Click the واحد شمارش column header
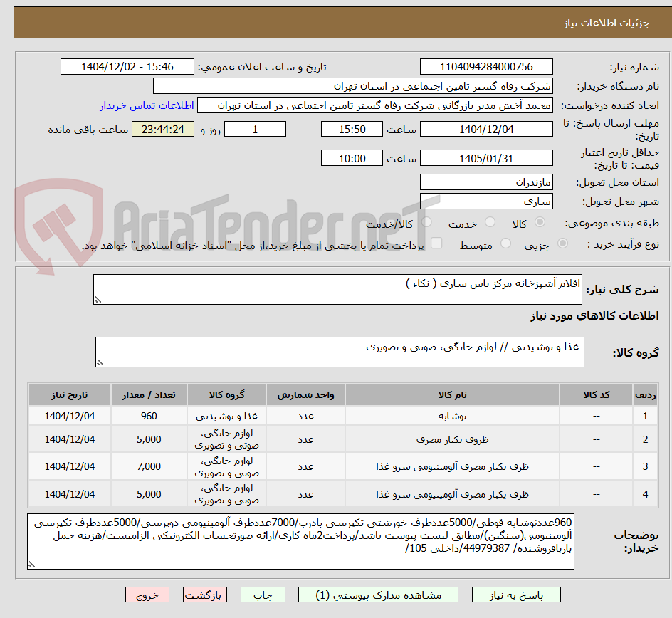This screenshot has height=618, width=672. coord(305,394)
